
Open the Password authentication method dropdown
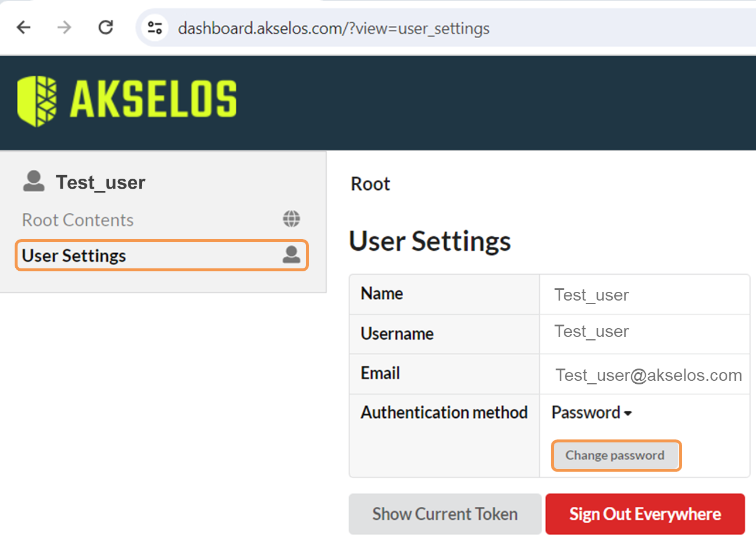pyautogui.click(x=592, y=413)
